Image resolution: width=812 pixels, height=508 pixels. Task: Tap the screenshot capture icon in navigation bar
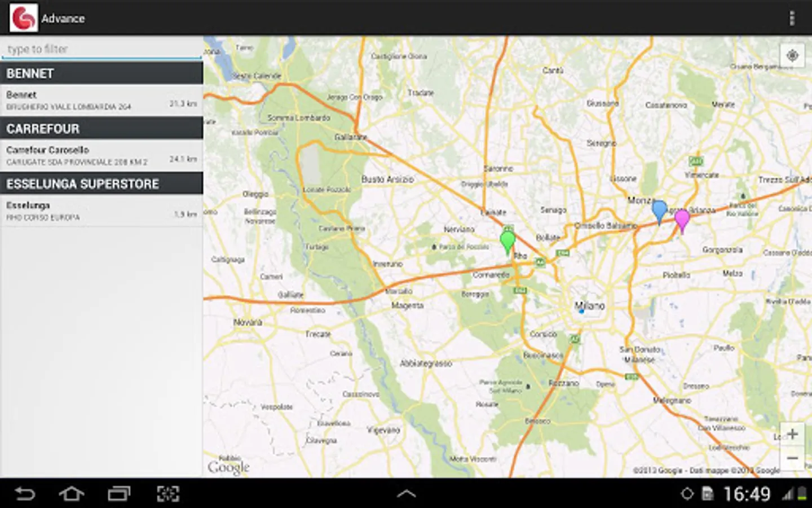(168, 494)
